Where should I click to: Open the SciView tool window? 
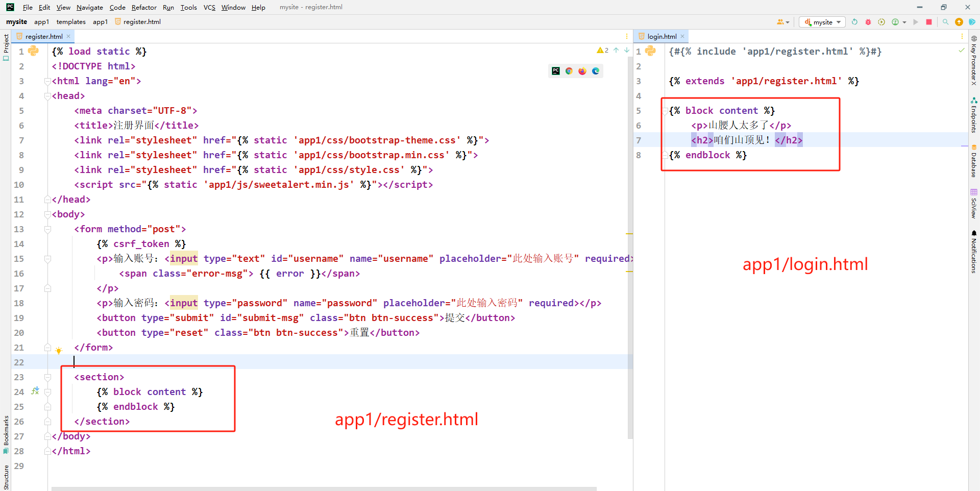click(x=974, y=204)
